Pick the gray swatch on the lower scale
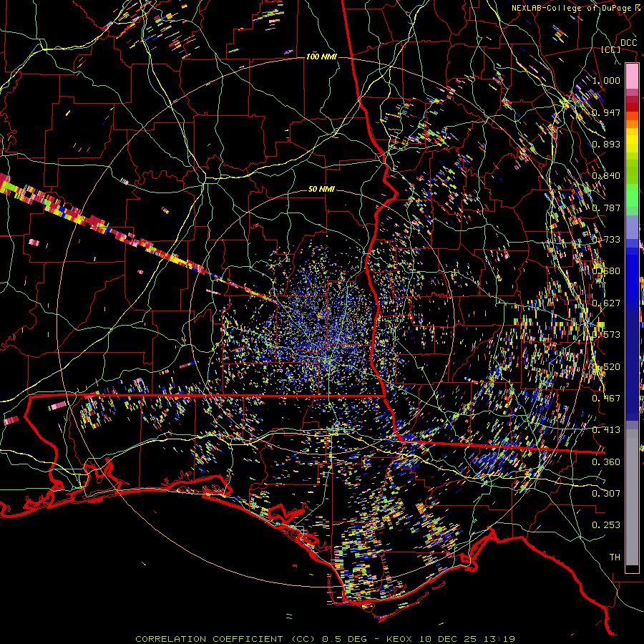The image size is (644, 644). [x=632, y=497]
